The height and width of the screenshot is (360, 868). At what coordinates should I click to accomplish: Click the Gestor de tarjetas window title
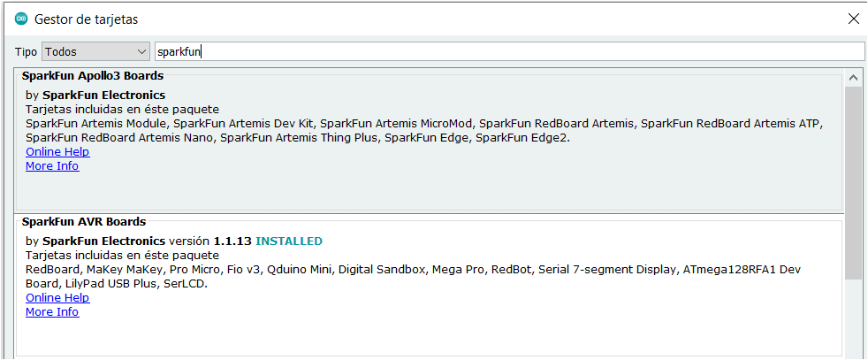86,19
